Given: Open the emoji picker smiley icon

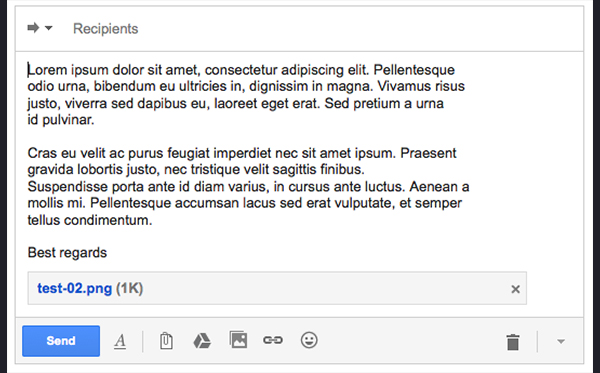Looking at the screenshot, I should [x=309, y=340].
